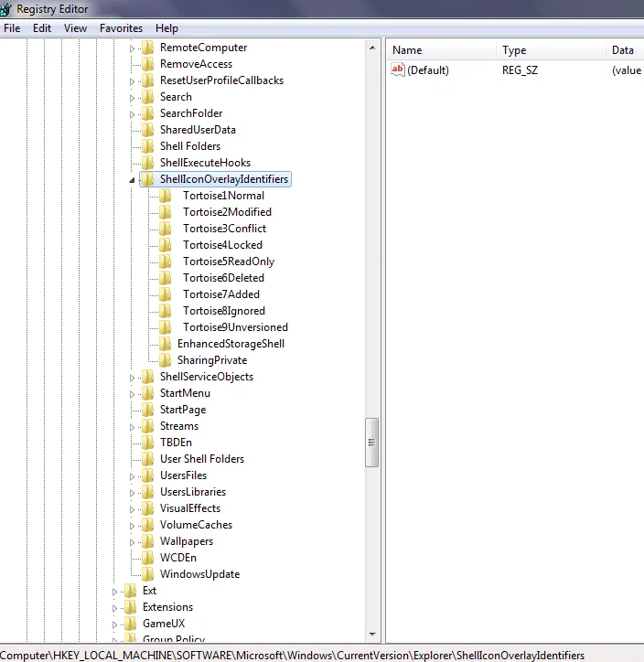Image resolution: width=644 pixels, height=662 pixels.
Task: Expand the Wallpapers key
Action: (132, 542)
